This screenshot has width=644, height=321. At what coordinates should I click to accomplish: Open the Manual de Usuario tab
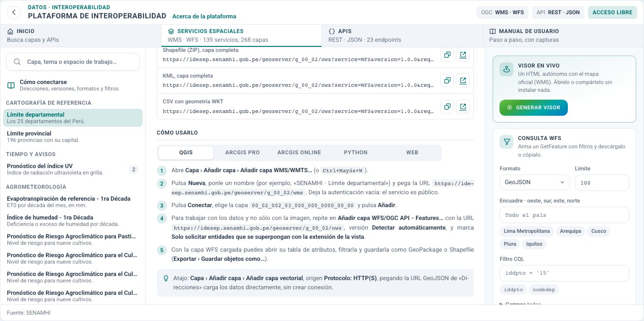[563, 36]
